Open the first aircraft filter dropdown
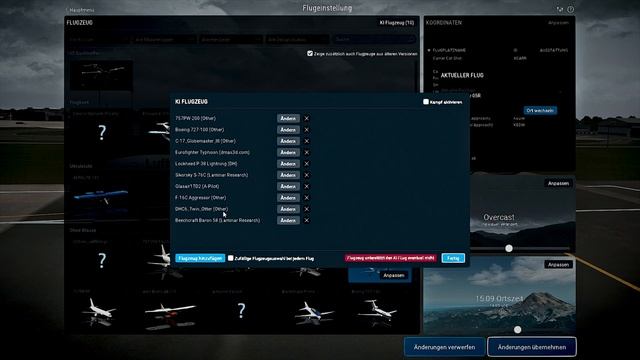This screenshot has width=640, height=360. (x=99, y=40)
